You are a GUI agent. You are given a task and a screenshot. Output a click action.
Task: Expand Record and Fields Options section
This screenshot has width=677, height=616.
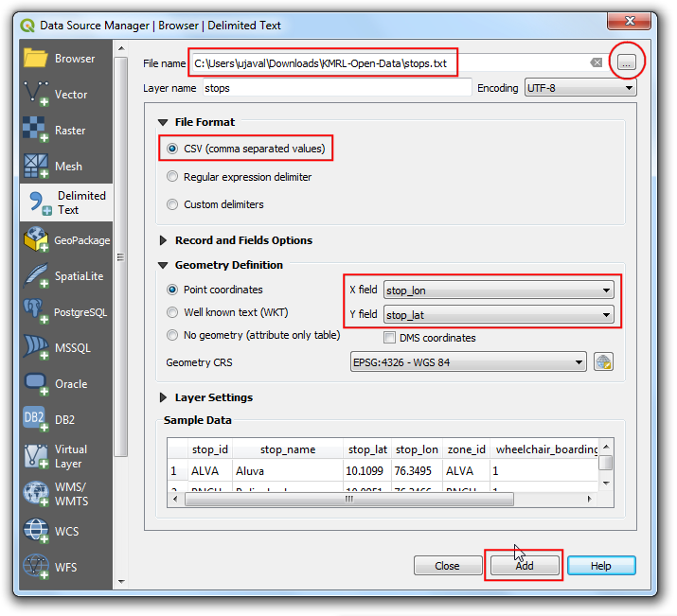164,240
